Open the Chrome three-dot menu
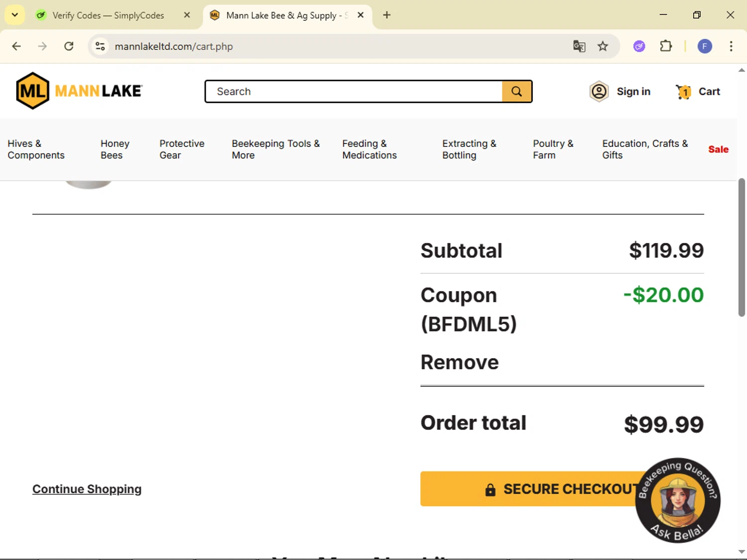 click(731, 46)
